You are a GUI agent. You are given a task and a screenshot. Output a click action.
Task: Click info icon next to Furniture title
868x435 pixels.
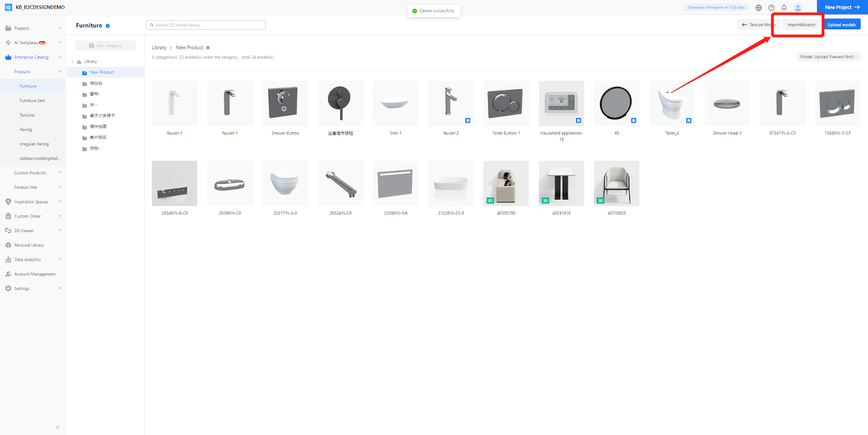click(x=108, y=26)
